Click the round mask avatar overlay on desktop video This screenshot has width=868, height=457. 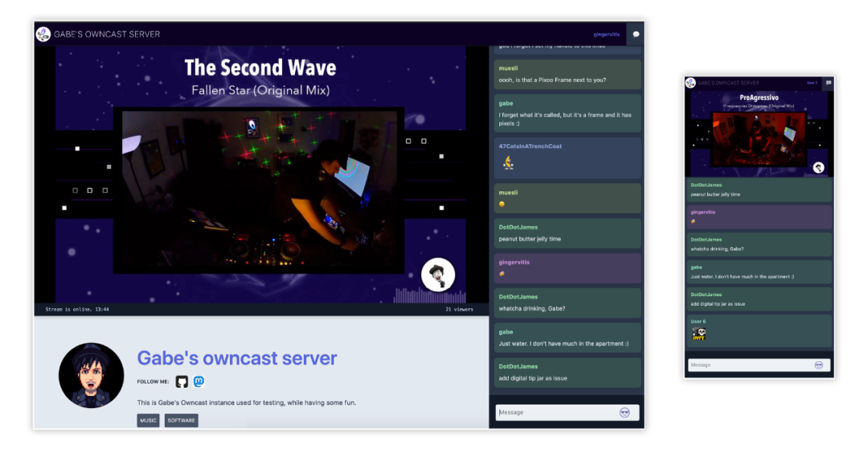[438, 274]
